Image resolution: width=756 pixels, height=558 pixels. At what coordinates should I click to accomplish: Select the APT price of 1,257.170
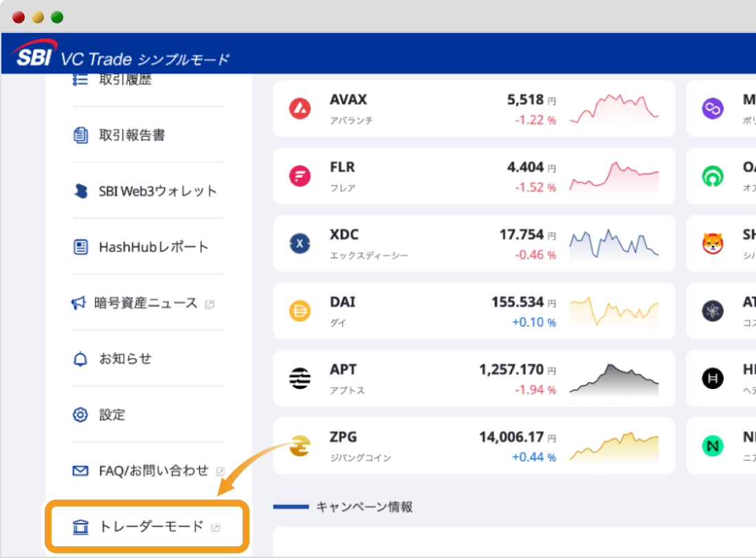coord(511,370)
